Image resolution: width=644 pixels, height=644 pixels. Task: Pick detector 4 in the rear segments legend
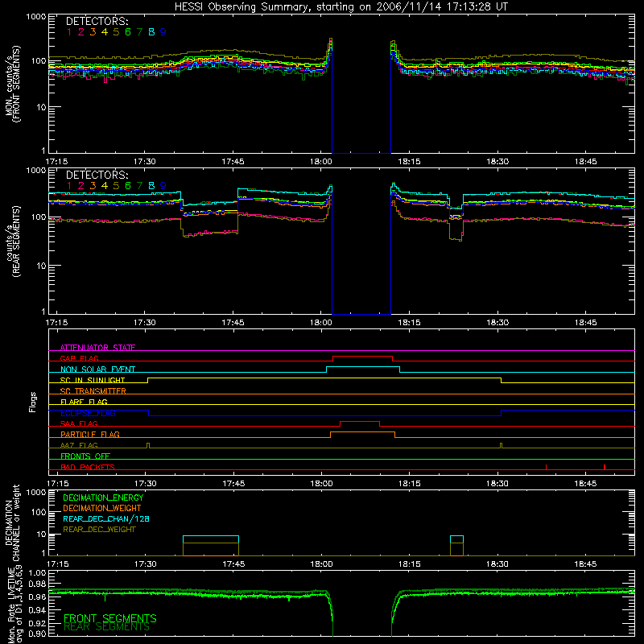[x=105, y=186]
